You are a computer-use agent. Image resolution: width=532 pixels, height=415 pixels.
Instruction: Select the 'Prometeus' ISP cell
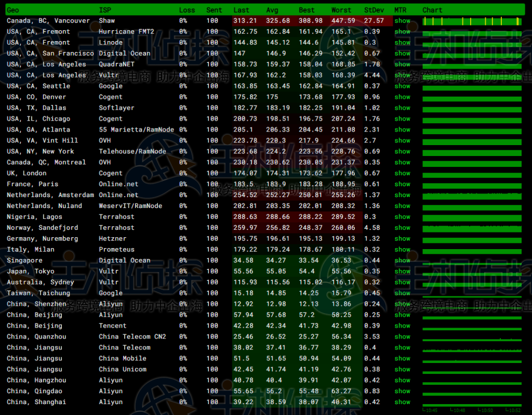click(x=117, y=249)
